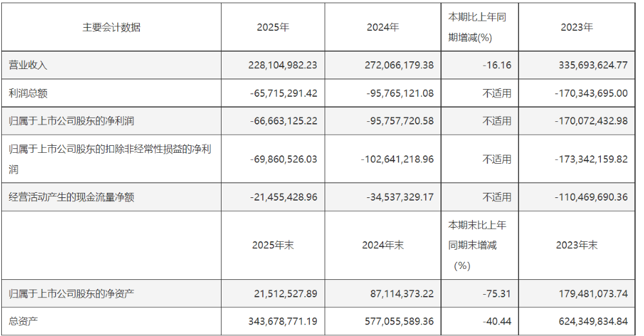Select the -75.31 net assets change cell

pyautogui.click(x=497, y=294)
